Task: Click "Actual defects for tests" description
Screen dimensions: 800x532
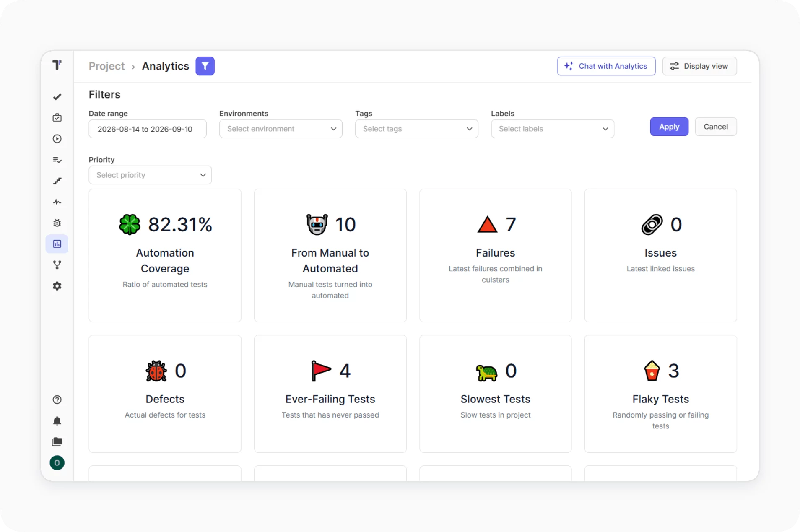Action: coord(165,415)
